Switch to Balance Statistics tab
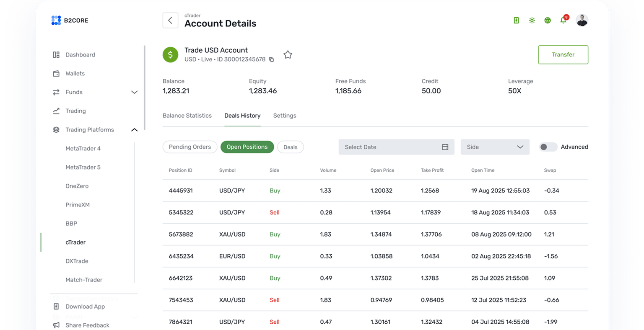Screen dimensions: 644x330 187,116
